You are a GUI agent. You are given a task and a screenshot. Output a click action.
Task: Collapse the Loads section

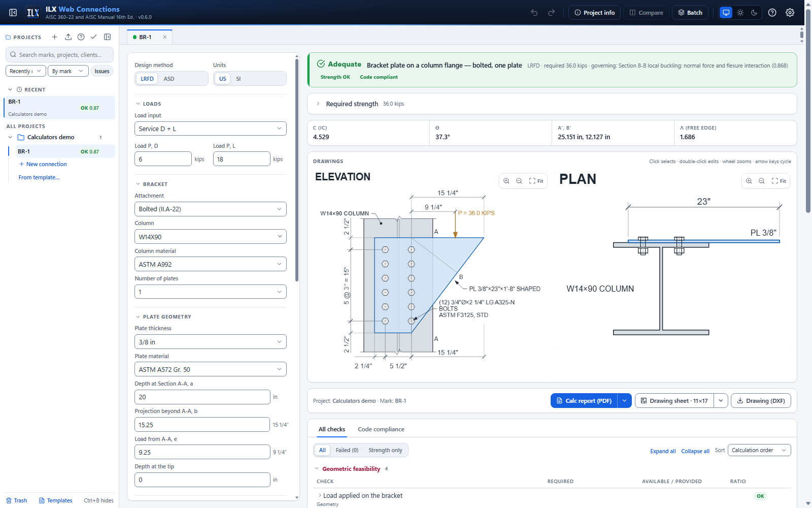pos(148,104)
